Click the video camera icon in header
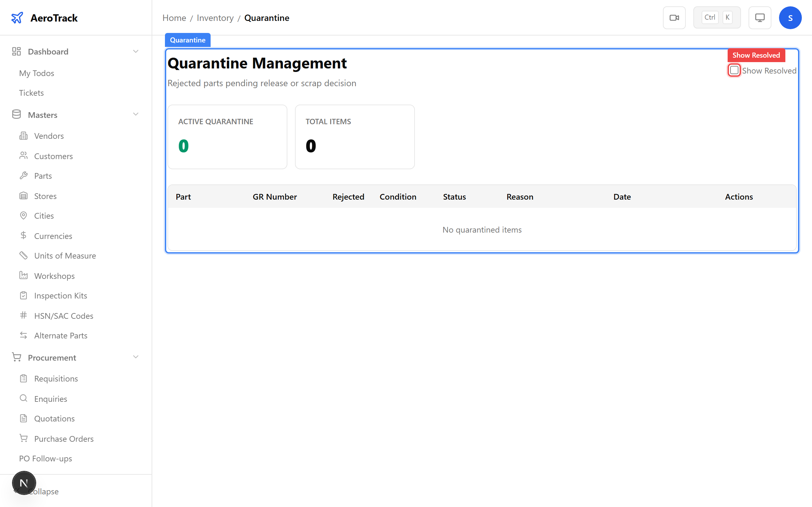 coord(674,18)
